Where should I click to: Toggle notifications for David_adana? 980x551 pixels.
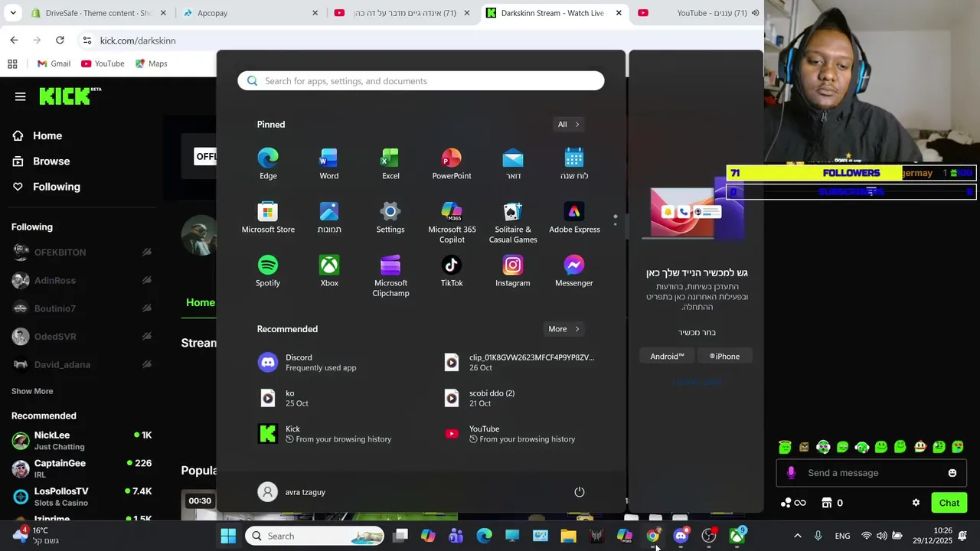tap(146, 364)
